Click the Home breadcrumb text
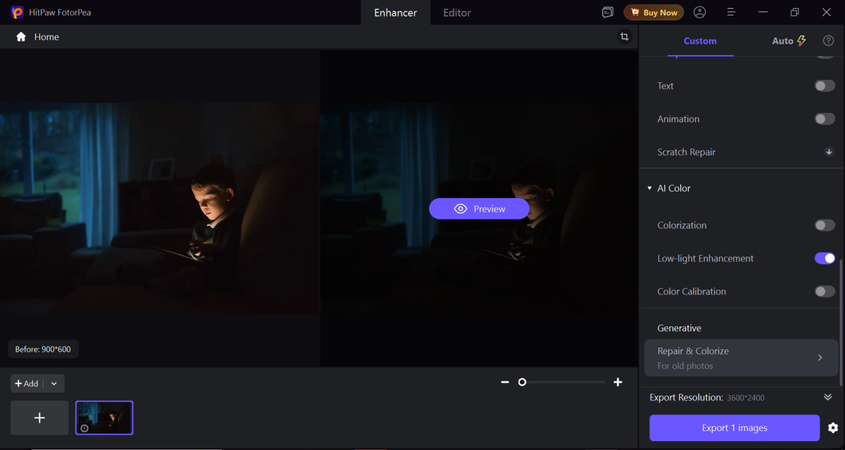 point(47,37)
